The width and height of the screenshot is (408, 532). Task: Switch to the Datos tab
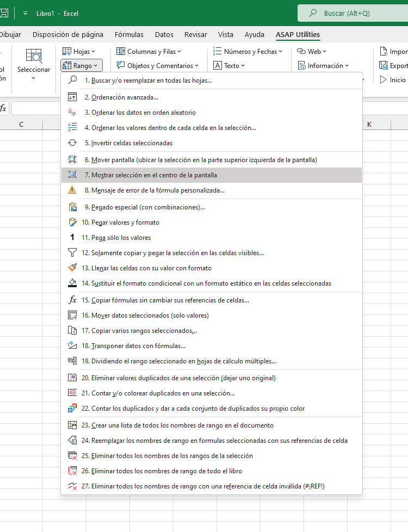tap(164, 34)
